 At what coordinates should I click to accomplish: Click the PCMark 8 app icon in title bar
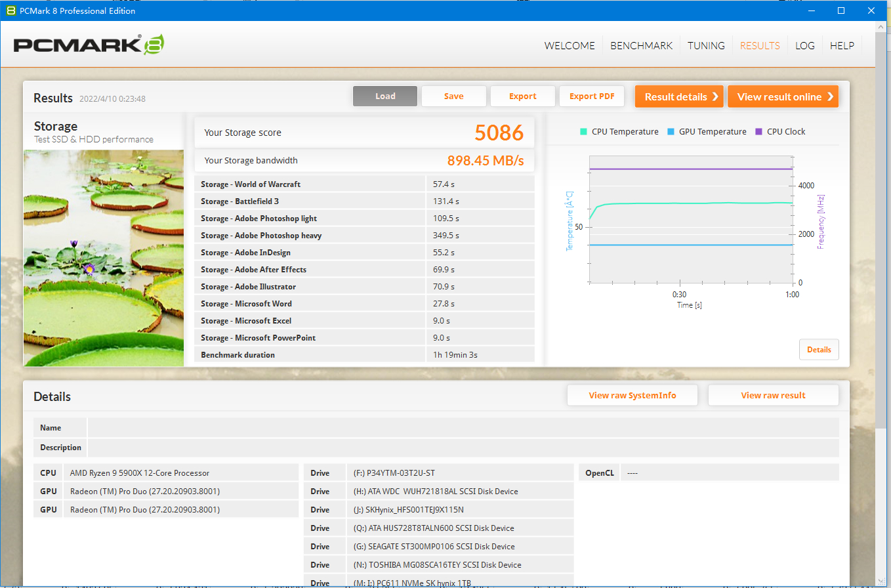[10, 10]
